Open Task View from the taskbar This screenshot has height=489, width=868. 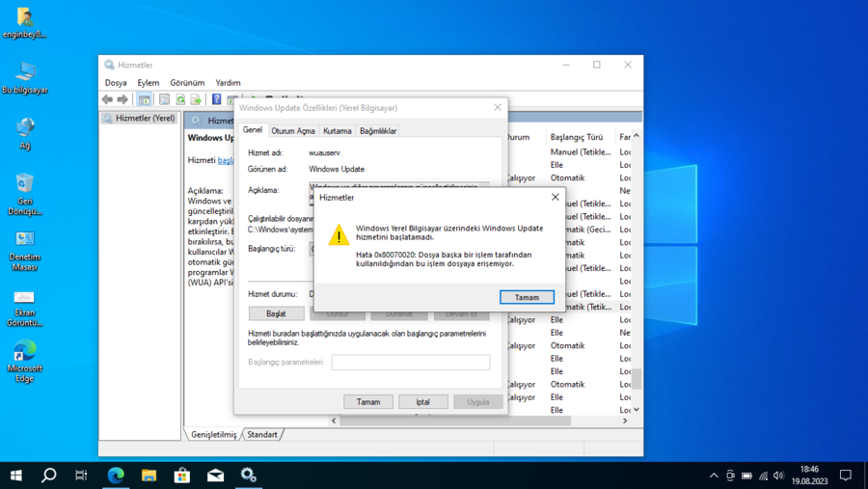click(x=81, y=475)
